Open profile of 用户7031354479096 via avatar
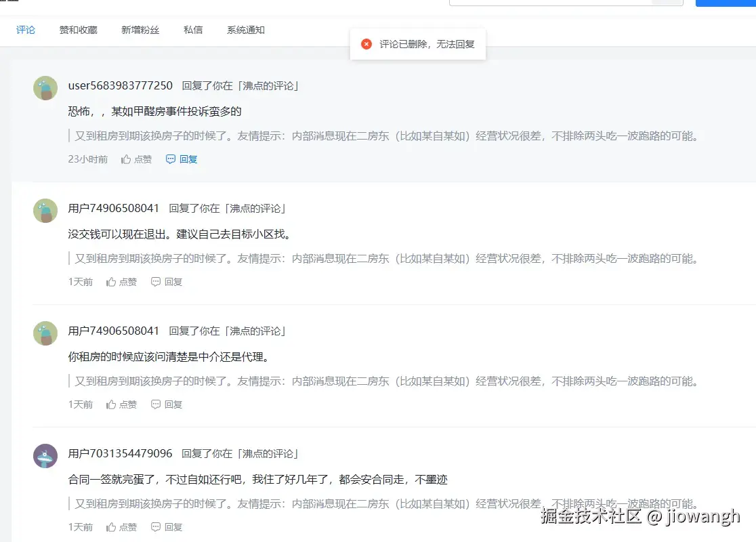Viewport: 756px width, 542px height. coord(45,456)
